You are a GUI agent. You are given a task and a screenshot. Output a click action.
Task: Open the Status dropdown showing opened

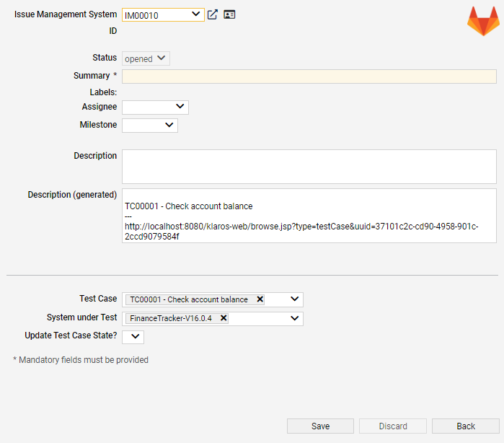(146, 58)
